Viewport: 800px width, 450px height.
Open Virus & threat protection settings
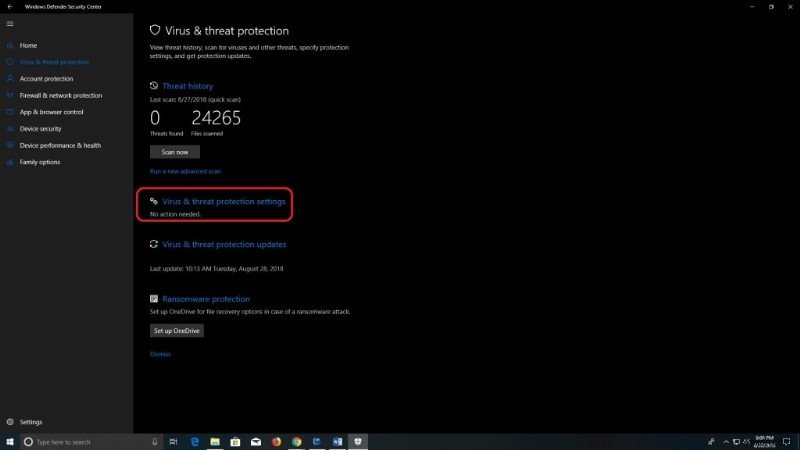point(223,201)
